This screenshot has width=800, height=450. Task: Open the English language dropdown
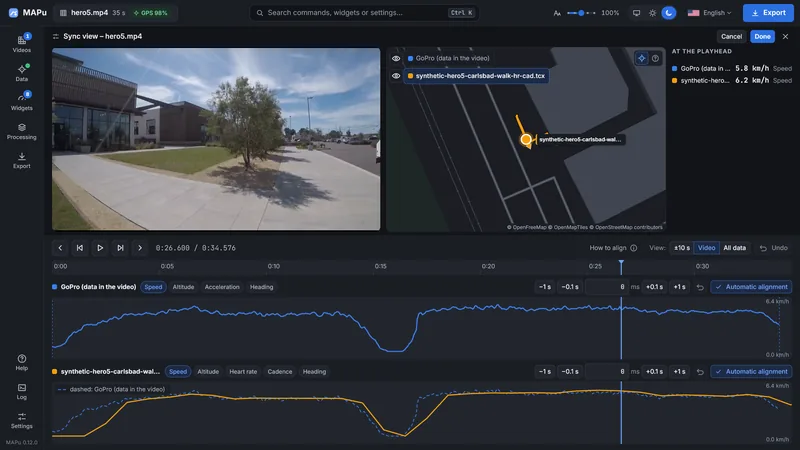click(709, 13)
